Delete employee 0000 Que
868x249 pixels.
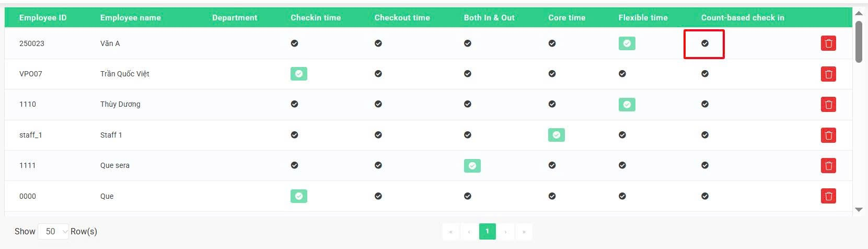tap(828, 196)
